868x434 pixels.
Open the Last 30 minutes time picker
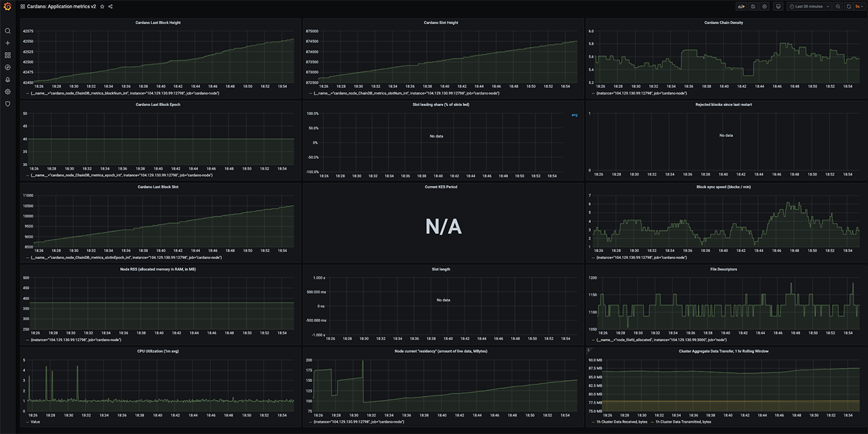(809, 6)
